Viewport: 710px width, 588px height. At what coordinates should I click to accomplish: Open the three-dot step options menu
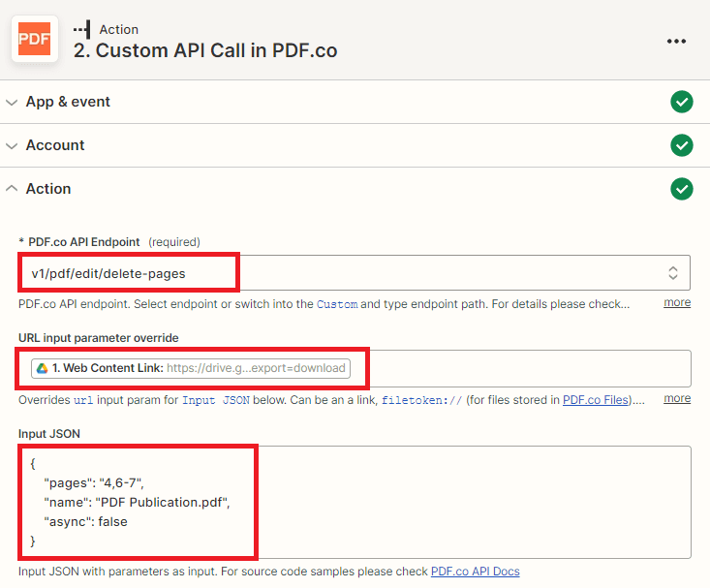676,41
